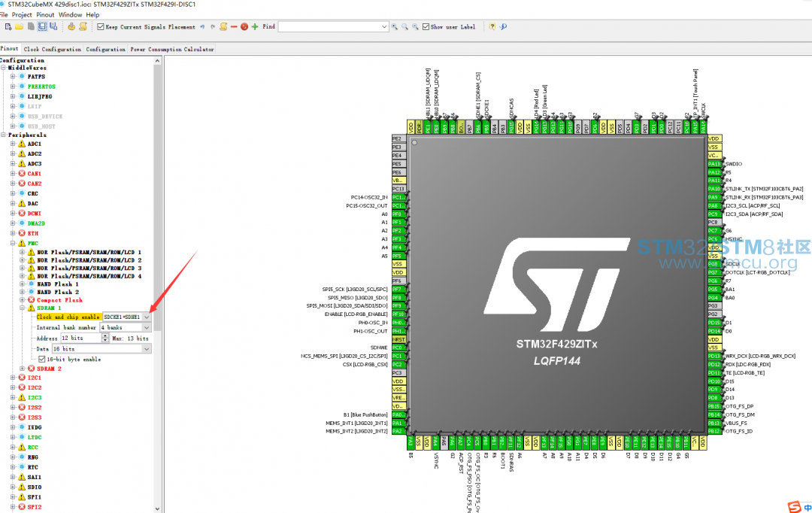Screen dimensions: 812x513
Task: Click the New Project toolbar icon
Action: tap(8, 26)
